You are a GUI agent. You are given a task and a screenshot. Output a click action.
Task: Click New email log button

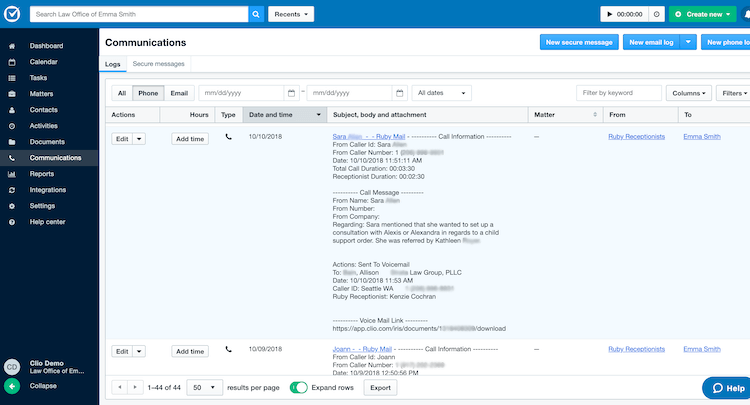[x=651, y=42]
